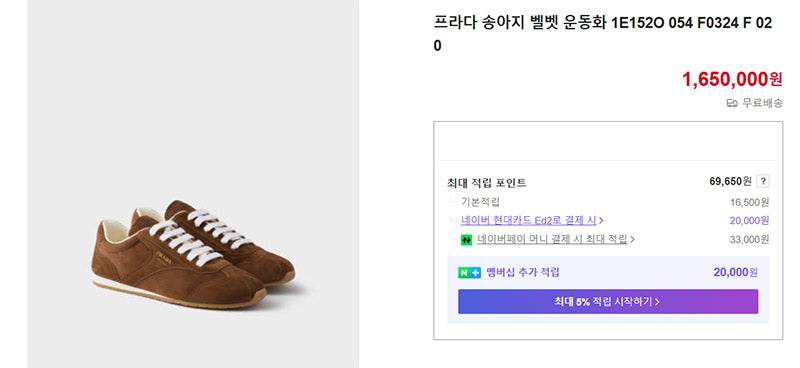This screenshot has width=800, height=368.
Task: Click the free shipping truck icon
Action: click(x=732, y=104)
